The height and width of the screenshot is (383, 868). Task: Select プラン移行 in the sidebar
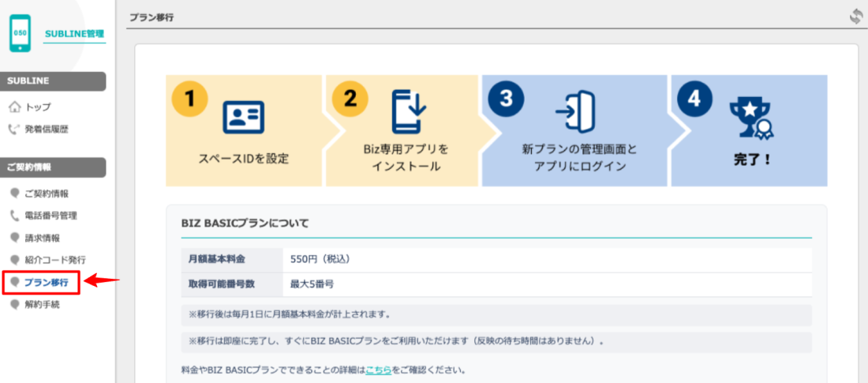46,282
